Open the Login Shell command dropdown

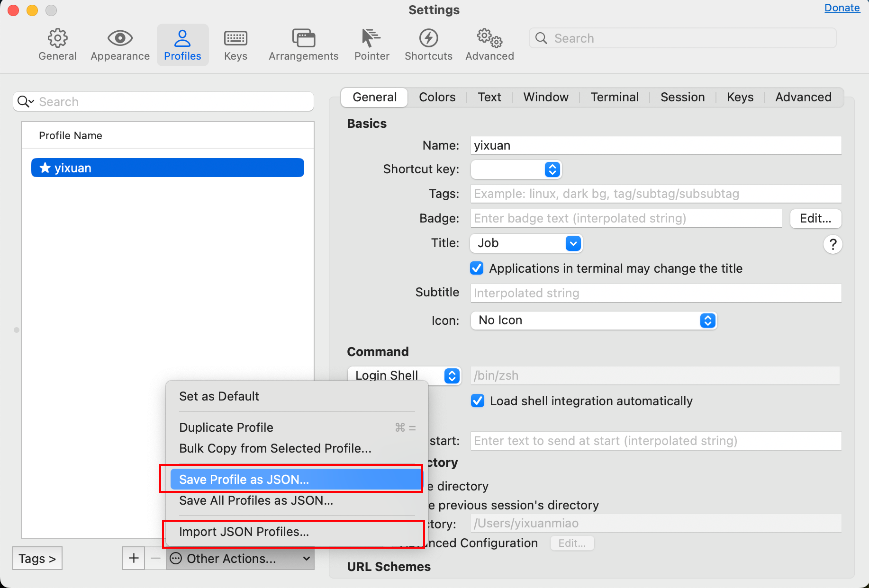(404, 375)
